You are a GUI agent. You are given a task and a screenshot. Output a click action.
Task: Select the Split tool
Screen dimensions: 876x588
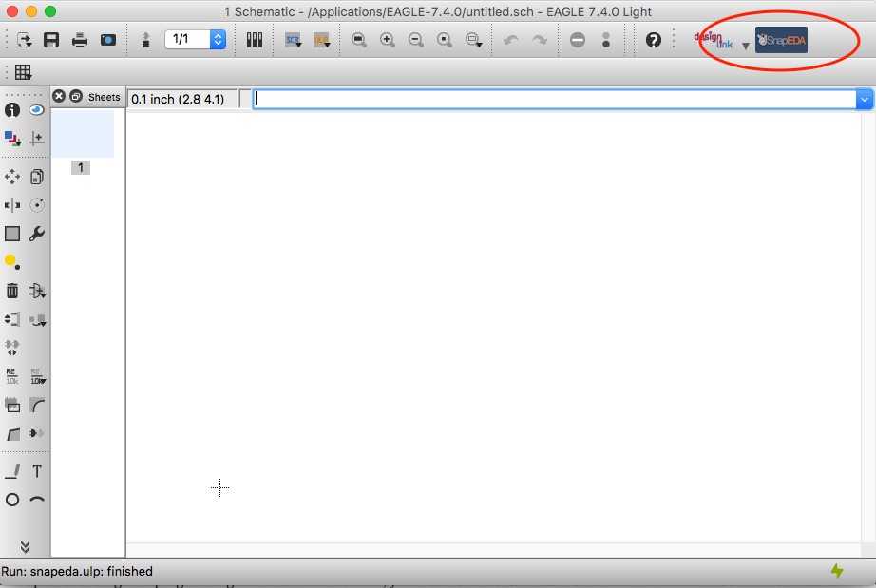point(12,433)
